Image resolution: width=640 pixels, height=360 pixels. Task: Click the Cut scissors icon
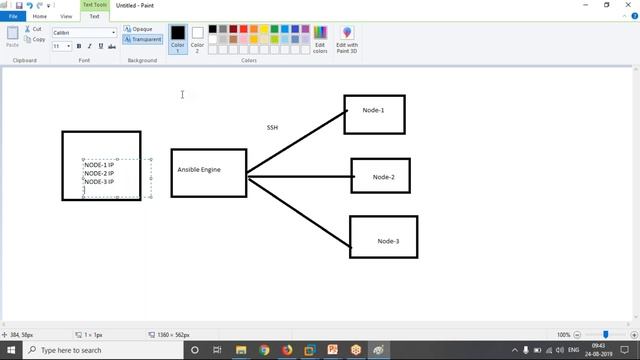point(27,29)
